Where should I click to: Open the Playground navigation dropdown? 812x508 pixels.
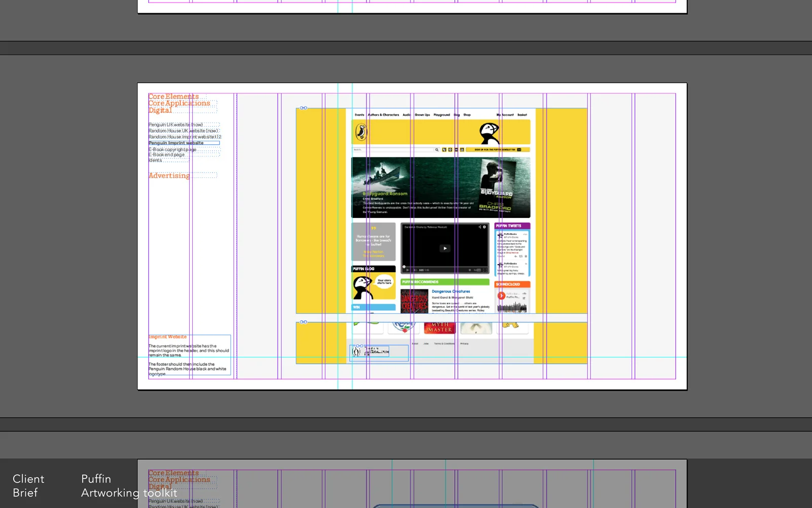[442, 115]
